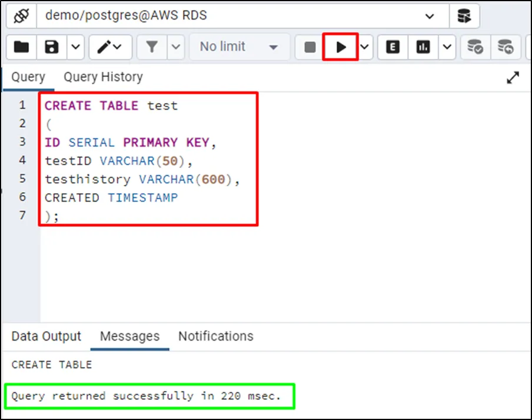This screenshot has width=532, height=420.
Task: Click the Commit transaction icon
Action: [475, 47]
